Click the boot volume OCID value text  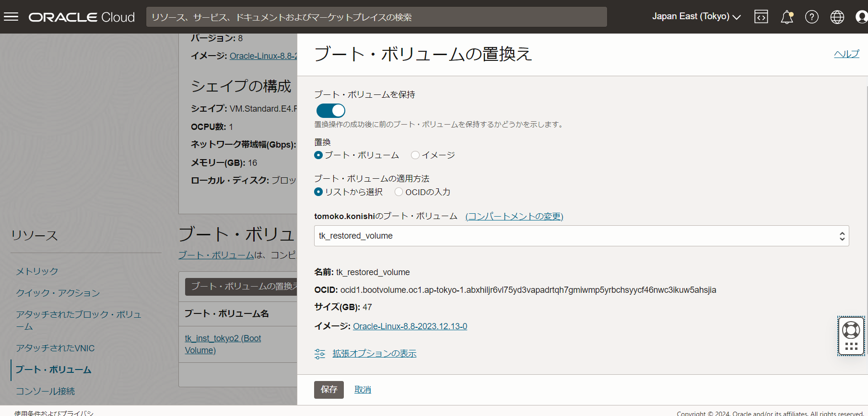pyautogui.click(x=528, y=290)
